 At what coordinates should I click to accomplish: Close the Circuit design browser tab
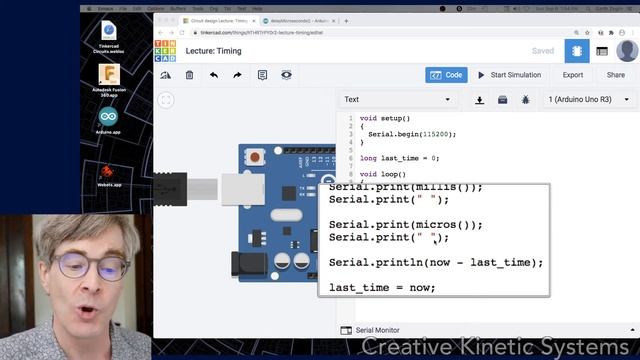pos(253,21)
